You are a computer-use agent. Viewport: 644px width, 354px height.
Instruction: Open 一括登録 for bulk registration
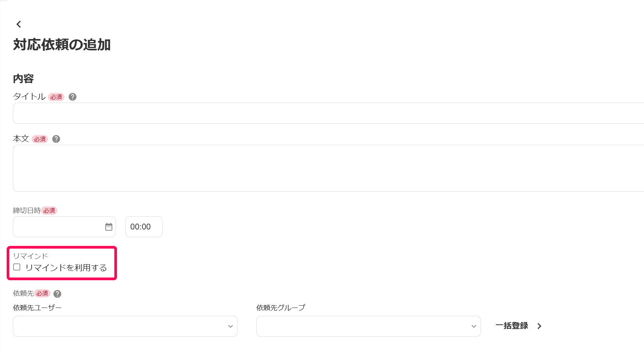(x=512, y=326)
